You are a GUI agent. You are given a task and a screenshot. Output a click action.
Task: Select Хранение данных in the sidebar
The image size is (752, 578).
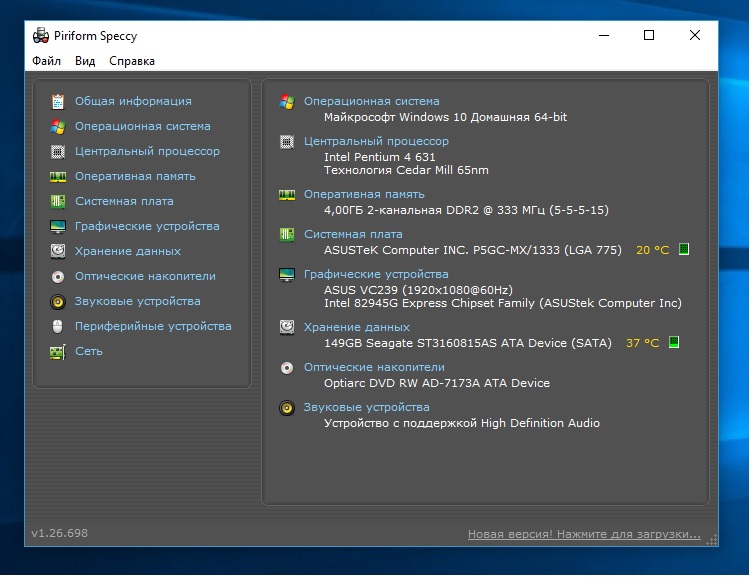(128, 251)
